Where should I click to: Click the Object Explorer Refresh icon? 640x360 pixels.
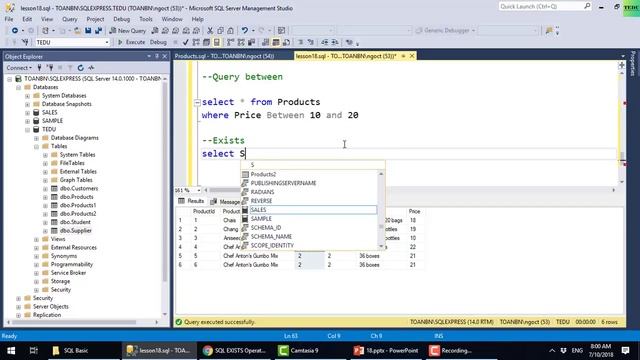(80, 68)
